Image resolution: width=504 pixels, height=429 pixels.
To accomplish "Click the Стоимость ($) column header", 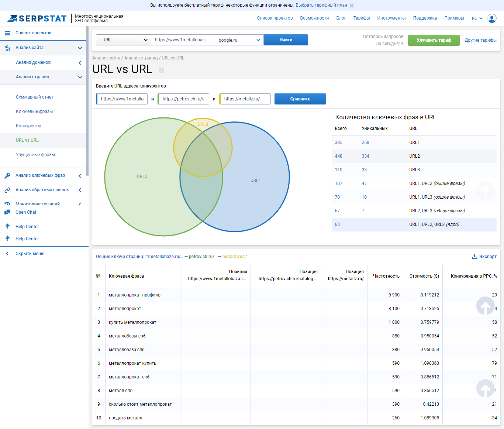I will coord(424,276).
